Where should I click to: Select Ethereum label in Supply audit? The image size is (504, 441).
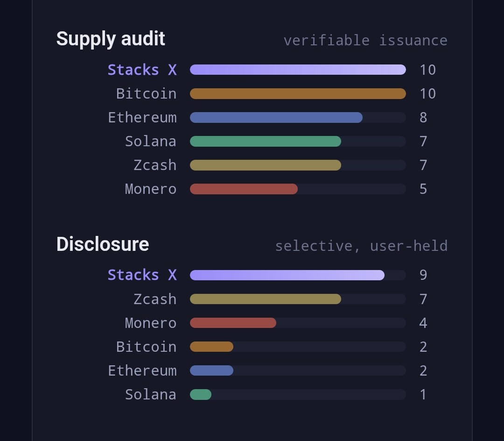pos(142,117)
